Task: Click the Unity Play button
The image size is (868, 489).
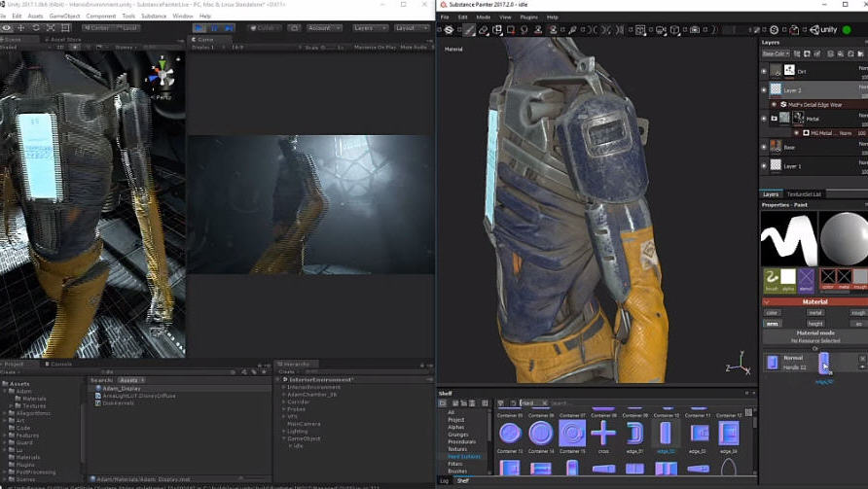Action: coord(199,27)
